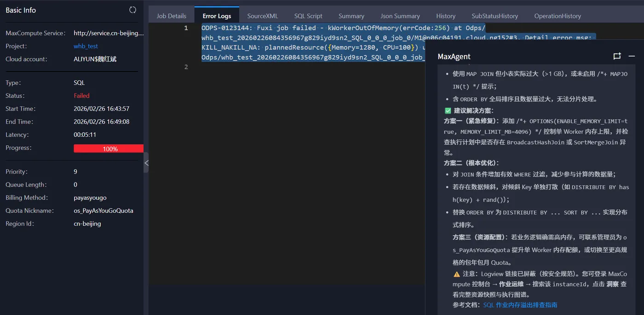Click the 方案二（根本优化） heading
This screenshot has width=644, height=315.
pos(471,163)
